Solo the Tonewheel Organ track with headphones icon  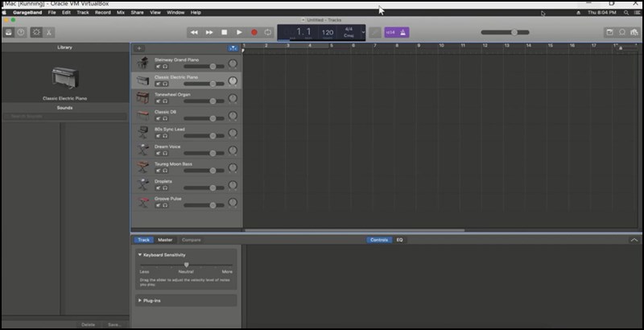165,101
